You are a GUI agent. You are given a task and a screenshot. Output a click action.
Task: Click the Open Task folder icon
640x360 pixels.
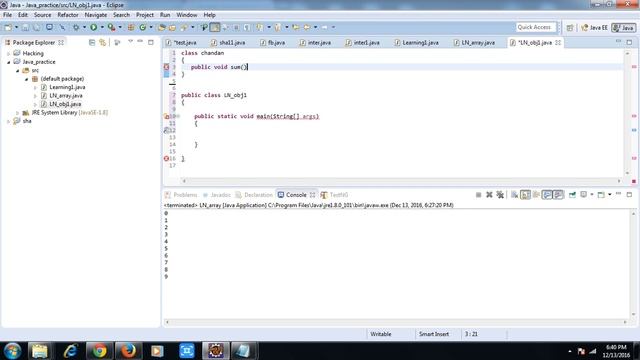(172, 27)
